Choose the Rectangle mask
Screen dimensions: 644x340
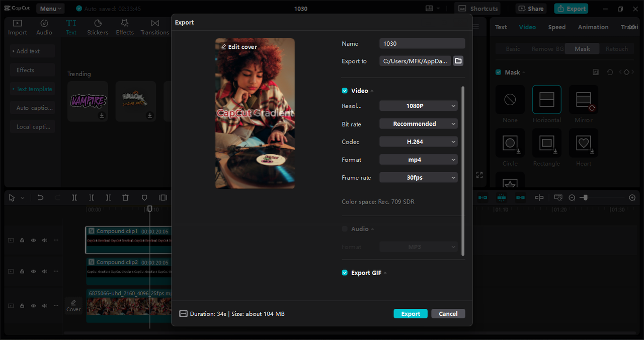tap(547, 143)
